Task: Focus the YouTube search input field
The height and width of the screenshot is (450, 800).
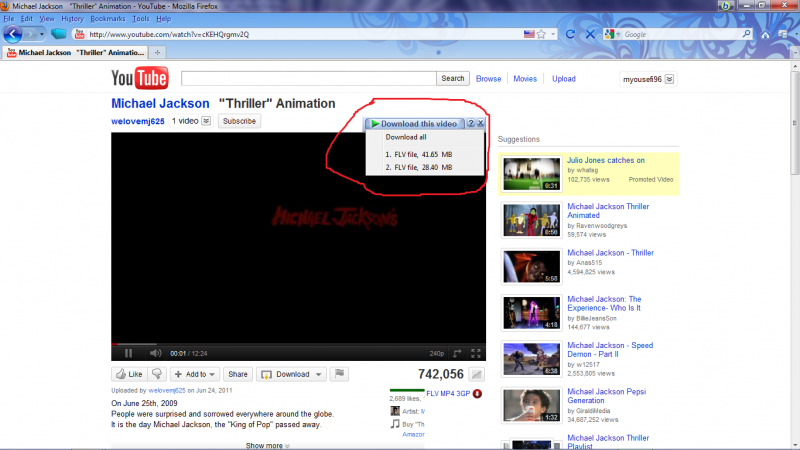Action: point(309,79)
